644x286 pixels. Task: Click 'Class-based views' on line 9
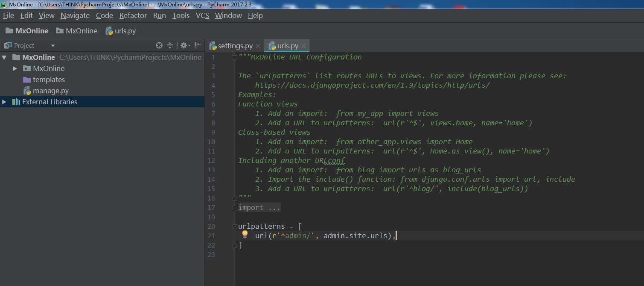point(274,133)
